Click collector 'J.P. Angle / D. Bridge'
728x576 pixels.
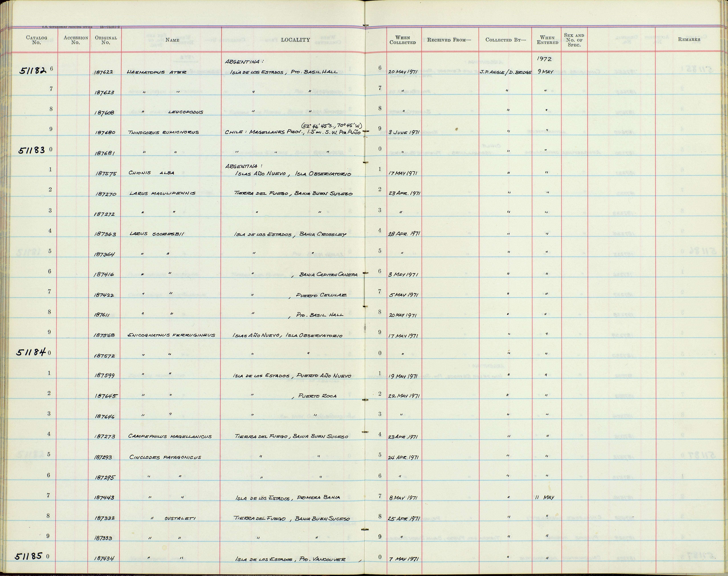tap(505, 73)
